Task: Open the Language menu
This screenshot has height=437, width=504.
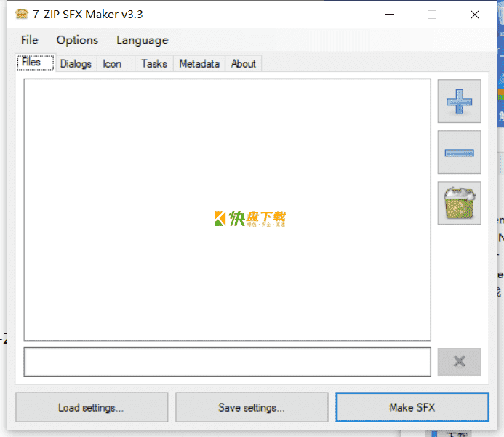Action: tap(142, 40)
